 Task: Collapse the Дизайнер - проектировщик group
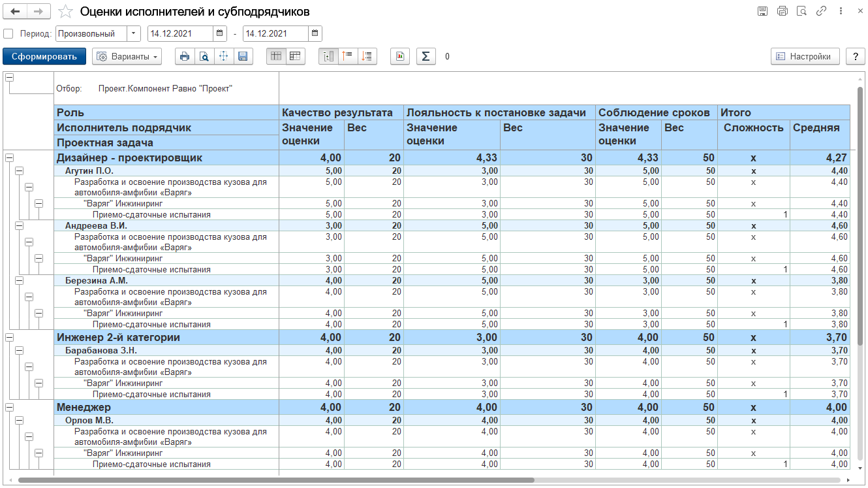pyautogui.click(x=9, y=157)
